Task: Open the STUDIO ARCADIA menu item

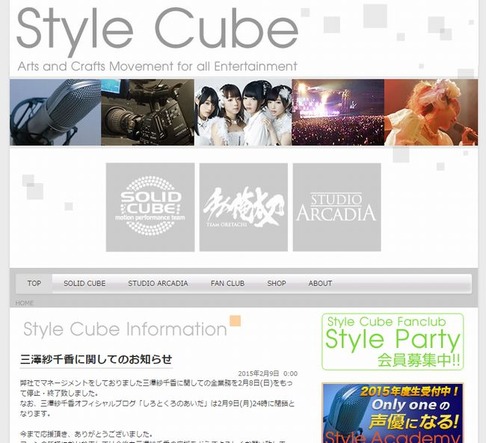Action: (158, 283)
